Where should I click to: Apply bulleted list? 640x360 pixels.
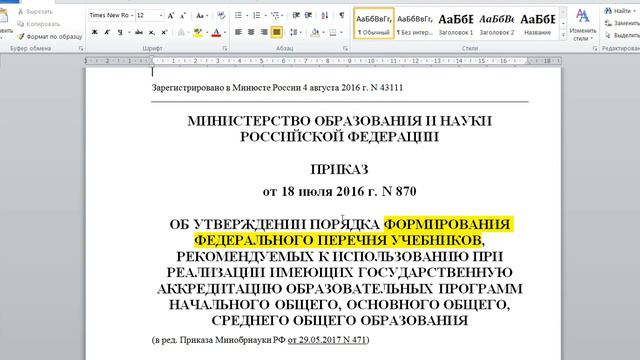[238, 16]
